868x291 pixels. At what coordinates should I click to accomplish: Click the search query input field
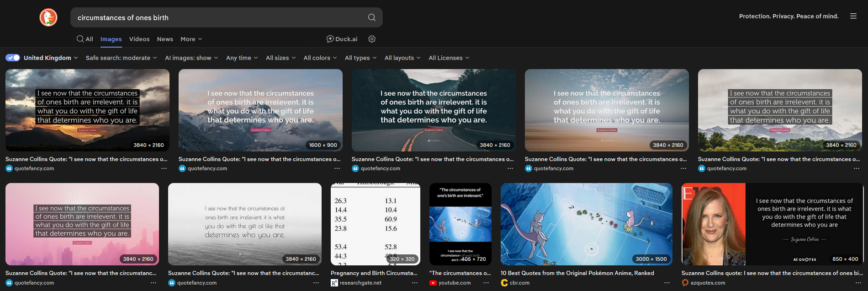219,17
